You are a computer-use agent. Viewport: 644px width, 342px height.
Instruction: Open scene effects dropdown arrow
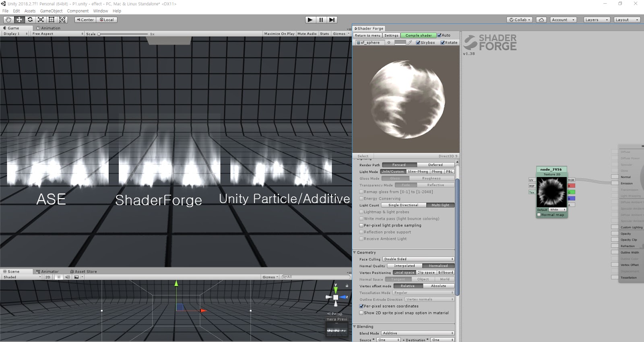pos(83,277)
